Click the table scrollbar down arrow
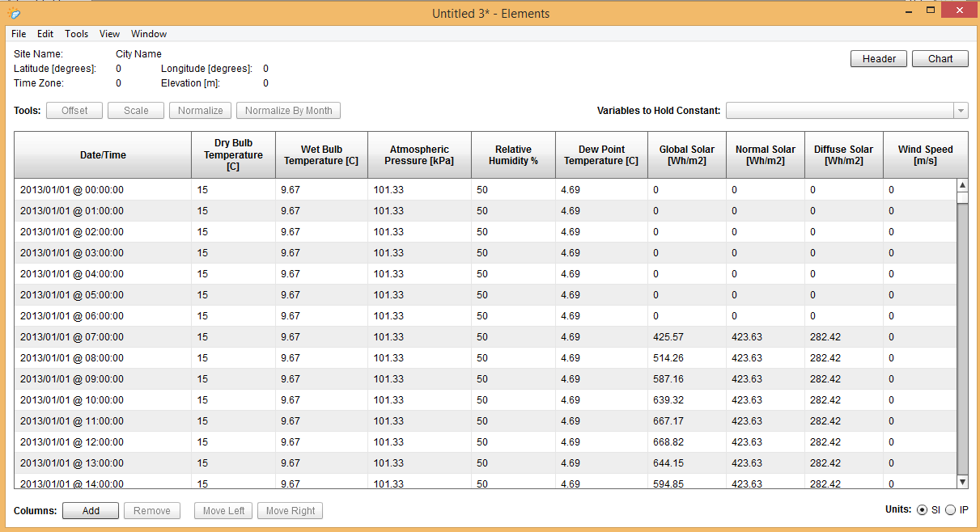 click(x=962, y=482)
